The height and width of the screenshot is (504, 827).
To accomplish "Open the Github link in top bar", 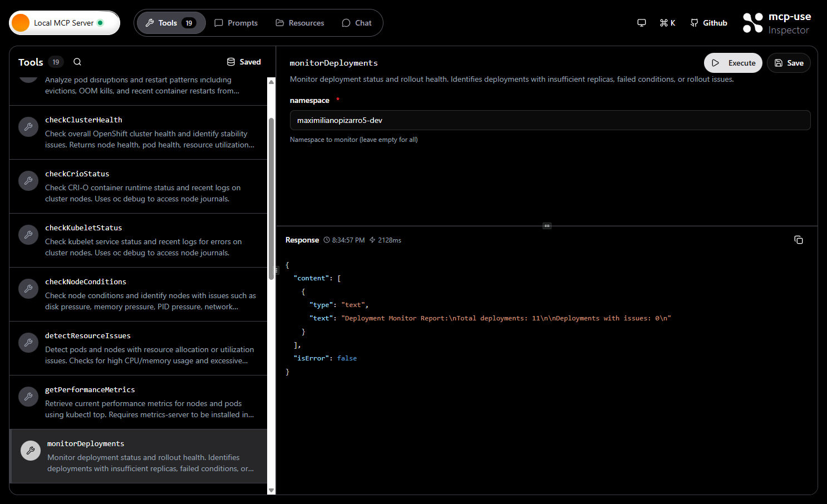I will tap(708, 23).
